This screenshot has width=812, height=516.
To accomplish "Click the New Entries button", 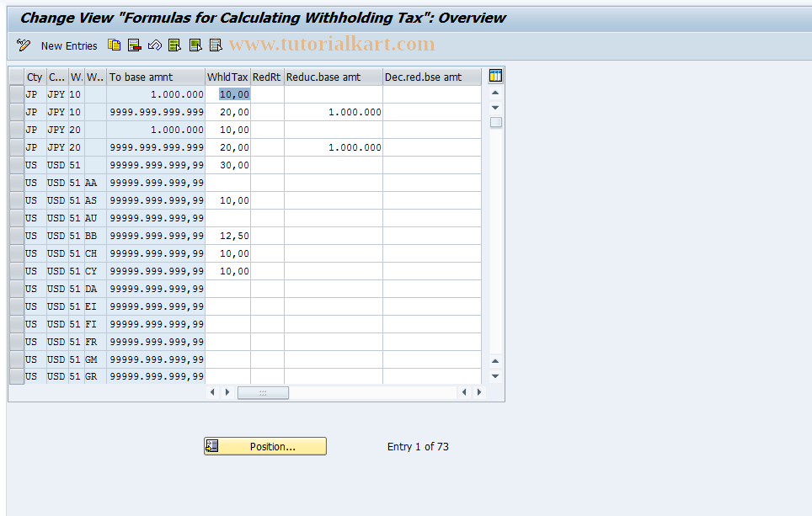I will tap(68, 45).
